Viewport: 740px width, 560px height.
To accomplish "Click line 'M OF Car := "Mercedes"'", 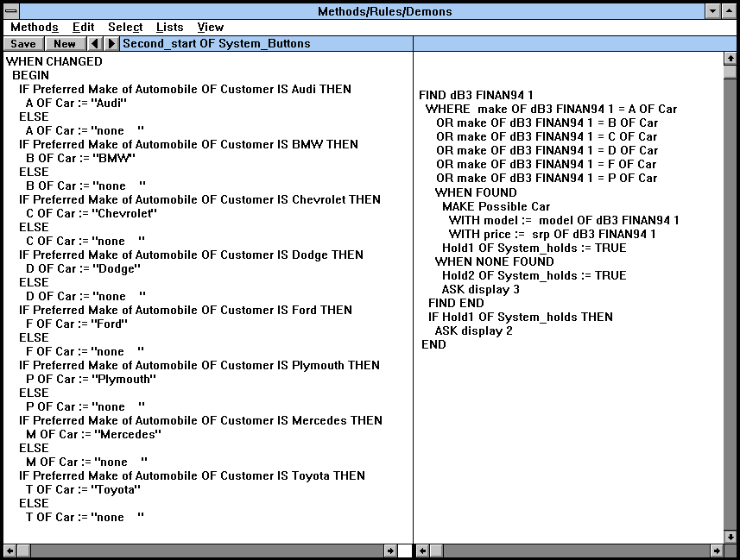I will click(93, 434).
